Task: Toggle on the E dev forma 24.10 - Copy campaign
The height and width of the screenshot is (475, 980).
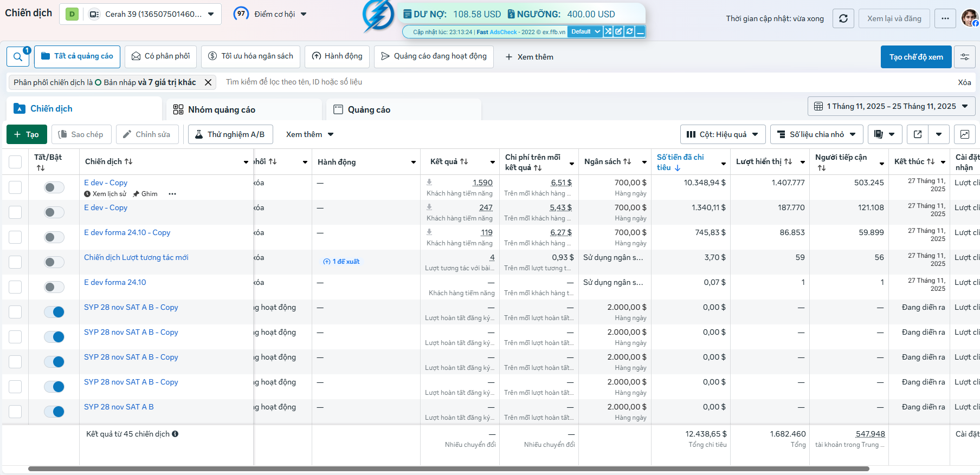Action: point(54,237)
